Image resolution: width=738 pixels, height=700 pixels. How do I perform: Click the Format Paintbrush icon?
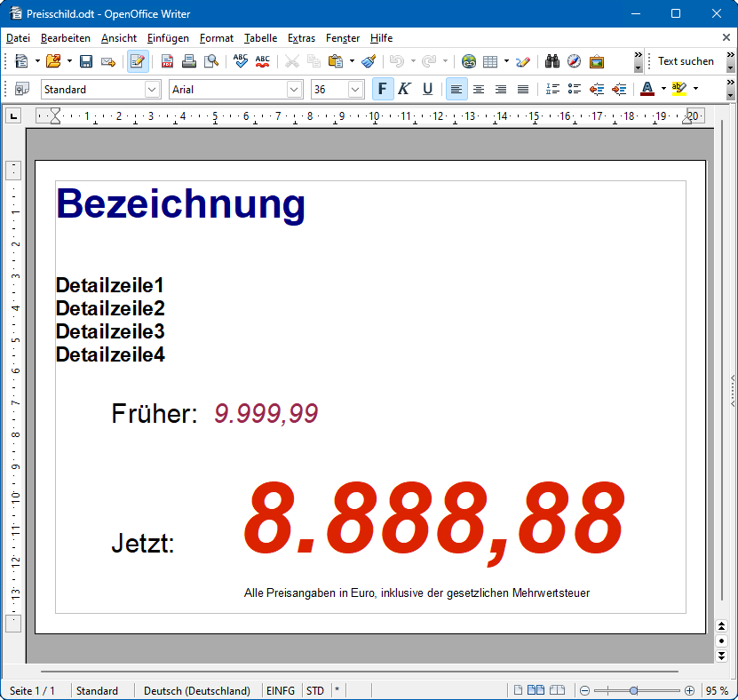pyautogui.click(x=369, y=61)
